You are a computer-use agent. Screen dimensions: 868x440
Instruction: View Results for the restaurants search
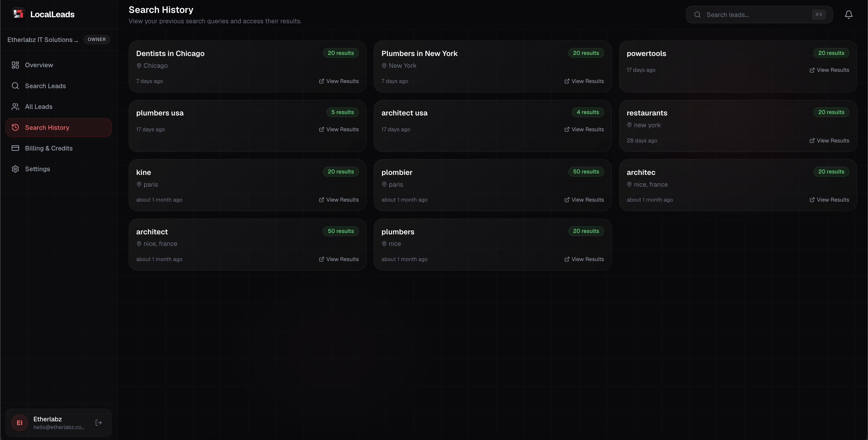pyautogui.click(x=829, y=141)
